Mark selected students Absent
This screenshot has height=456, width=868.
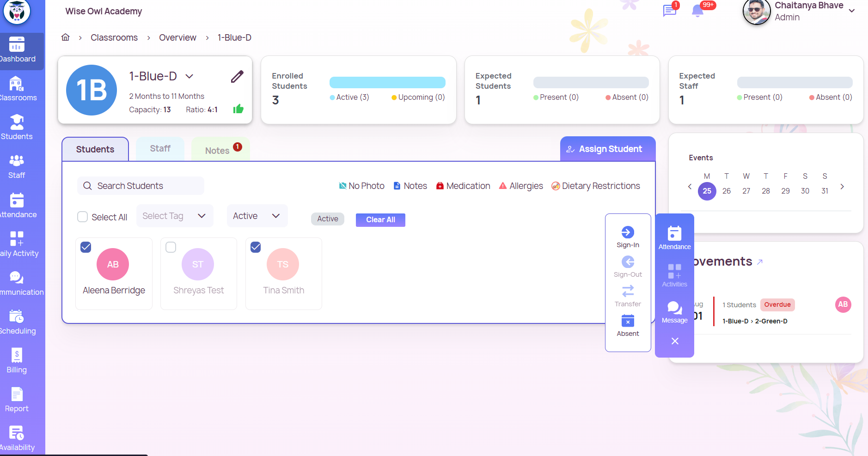(x=628, y=325)
